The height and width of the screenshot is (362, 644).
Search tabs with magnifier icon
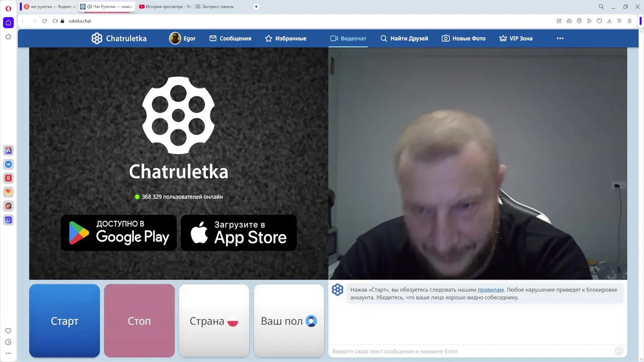[601, 7]
